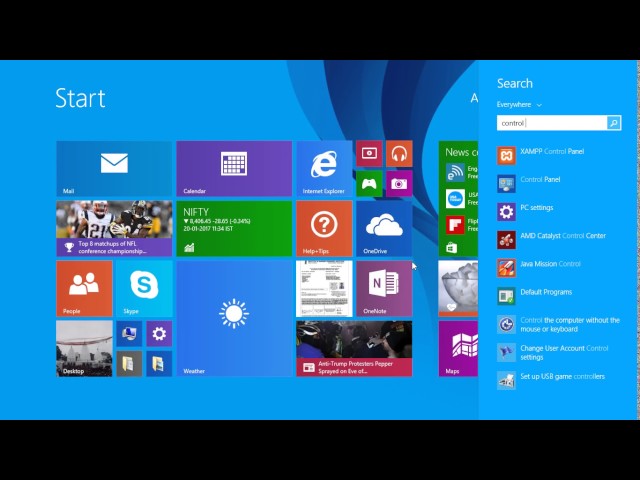Open the Camera tile
The height and width of the screenshot is (480, 640).
(399, 184)
